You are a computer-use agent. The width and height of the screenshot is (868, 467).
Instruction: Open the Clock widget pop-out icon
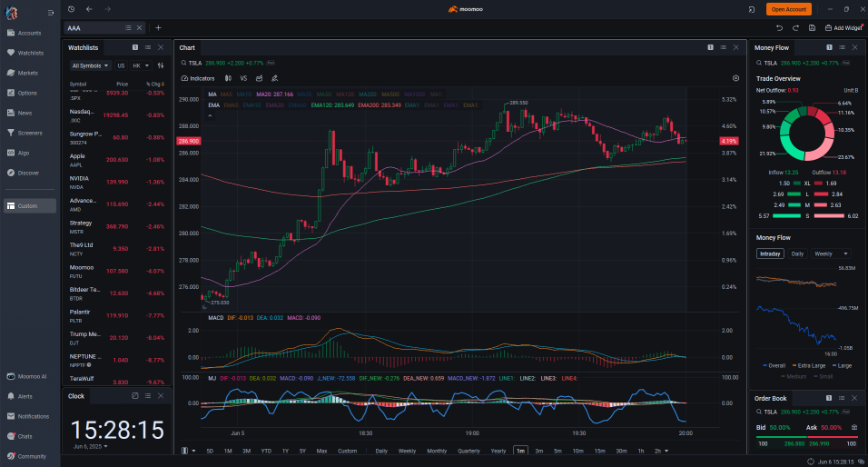click(135, 396)
